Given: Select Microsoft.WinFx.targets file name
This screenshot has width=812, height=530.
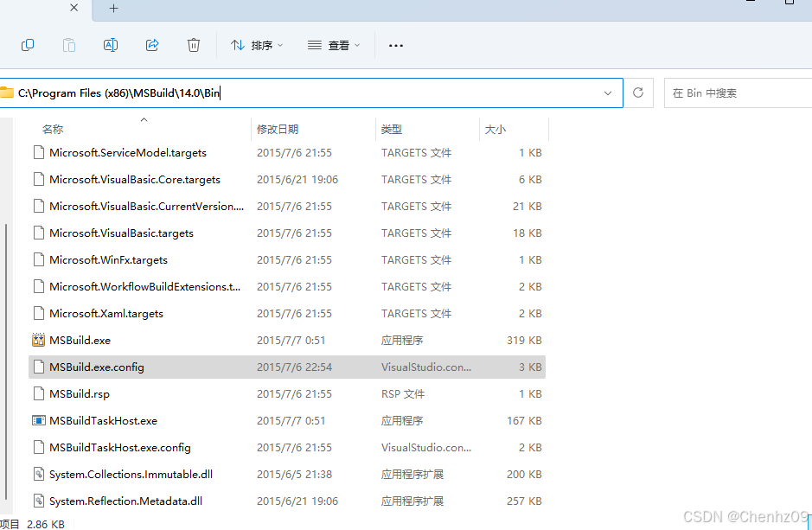Looking at the screenshot, I should (108, 260).
